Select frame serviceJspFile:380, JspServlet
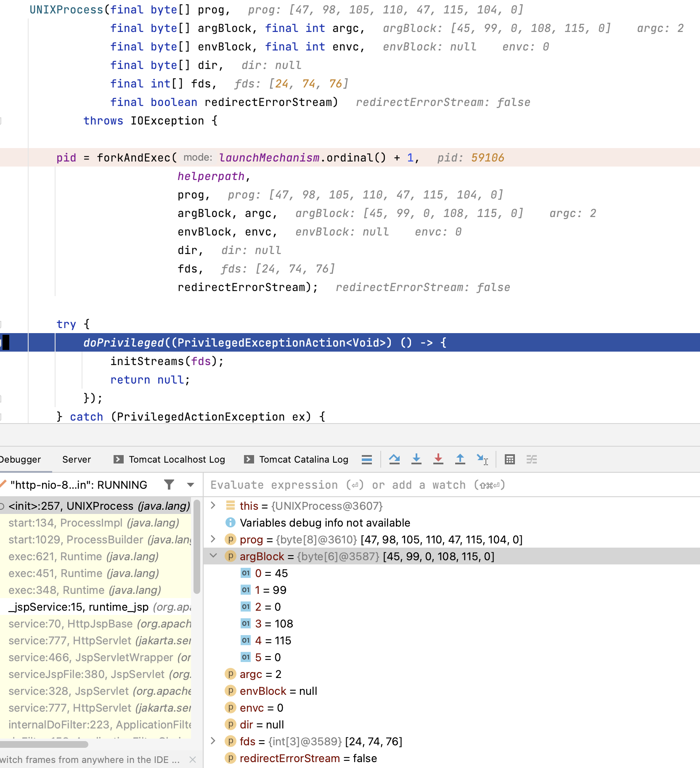 [x=96, y=674]
